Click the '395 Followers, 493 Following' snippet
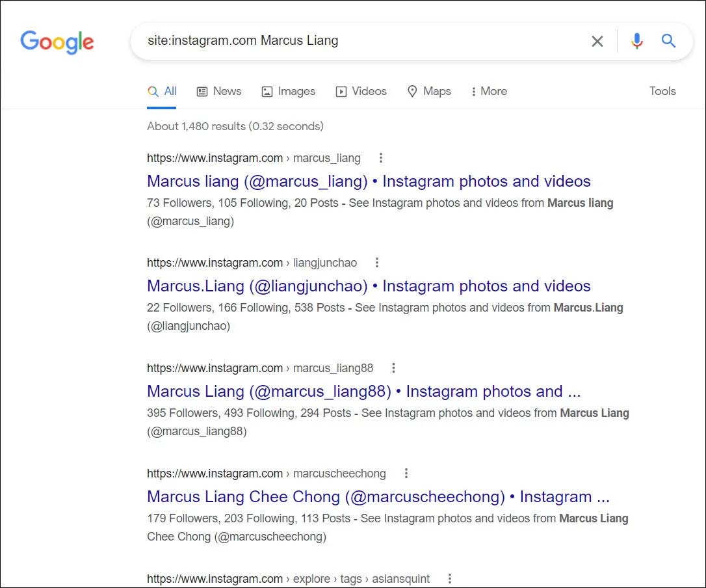The width and height of the screenshot is (706, 588). pyautogui.click(x=388, y=422)
